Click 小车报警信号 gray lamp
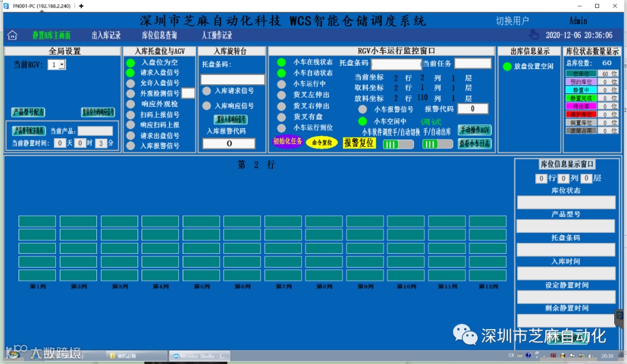This screenshot has height=364, width=627. (363, 109)
